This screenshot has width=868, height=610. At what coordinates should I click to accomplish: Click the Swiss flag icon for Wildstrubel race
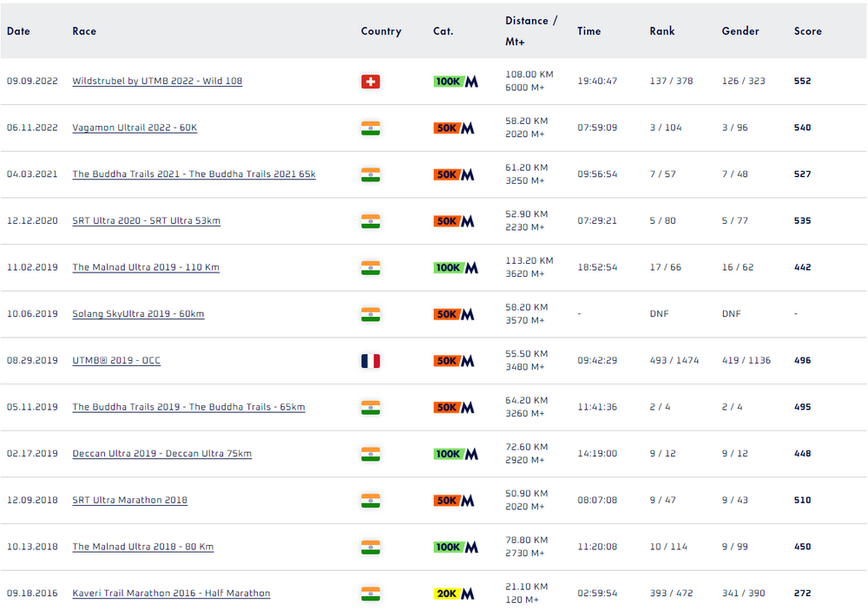pos(371,82)
